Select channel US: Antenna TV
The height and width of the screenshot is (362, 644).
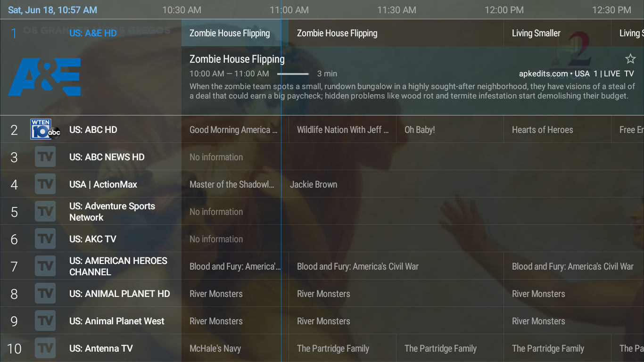101,348
